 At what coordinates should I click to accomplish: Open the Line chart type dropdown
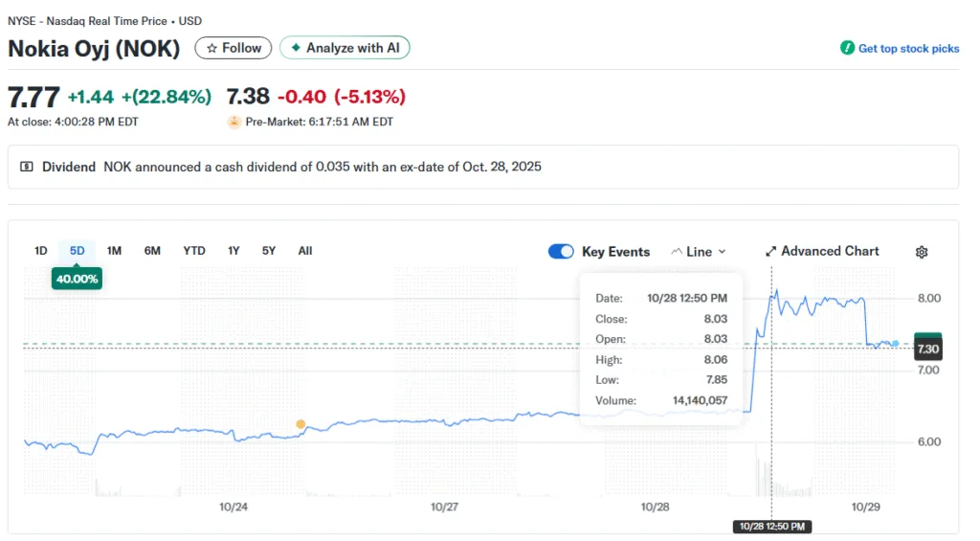click(x=698, y=252)
